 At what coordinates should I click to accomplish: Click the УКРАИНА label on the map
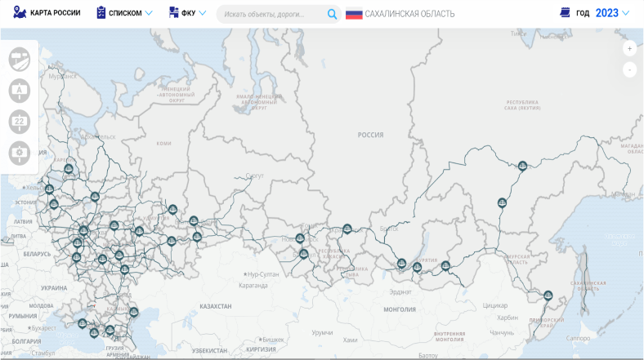[x=54, y=288]
